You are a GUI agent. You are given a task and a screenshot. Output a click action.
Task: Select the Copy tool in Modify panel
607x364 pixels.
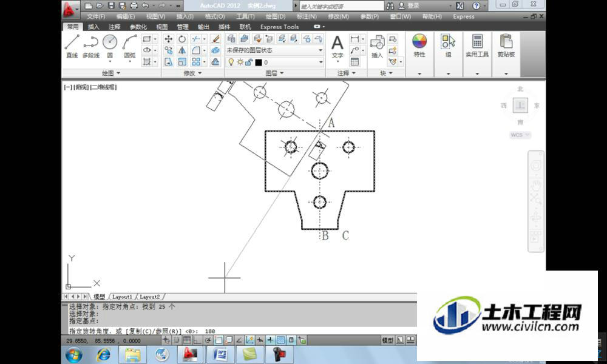[168, 50]
